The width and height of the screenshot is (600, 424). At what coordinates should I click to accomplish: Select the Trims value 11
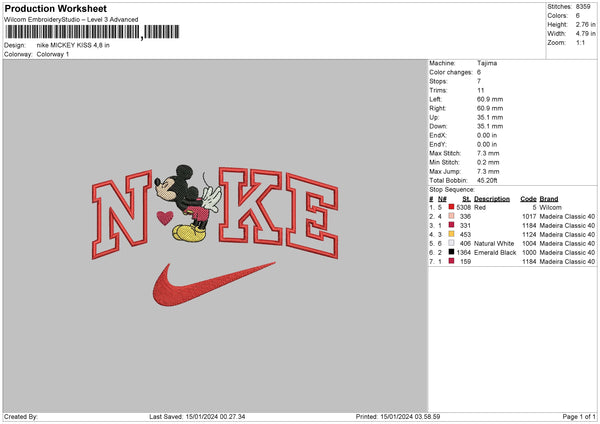480,90
